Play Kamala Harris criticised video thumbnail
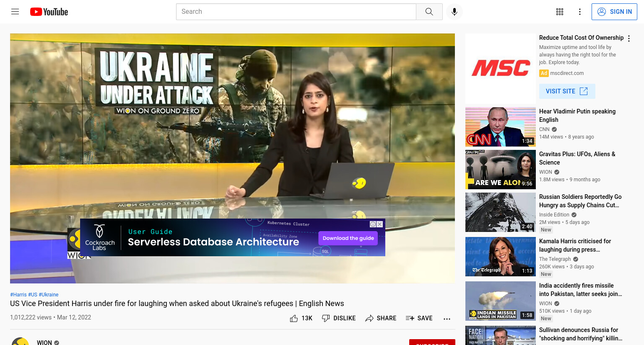The height and width of the screenshot is (345, 644). pos(501,257)
